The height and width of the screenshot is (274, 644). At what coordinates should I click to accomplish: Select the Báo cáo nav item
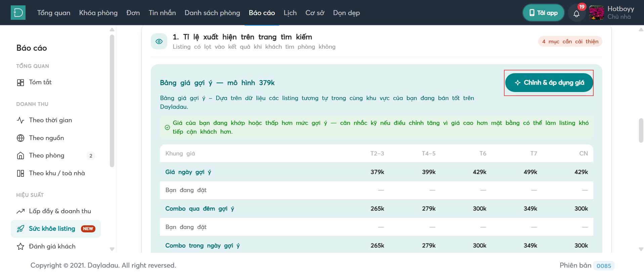262,13
